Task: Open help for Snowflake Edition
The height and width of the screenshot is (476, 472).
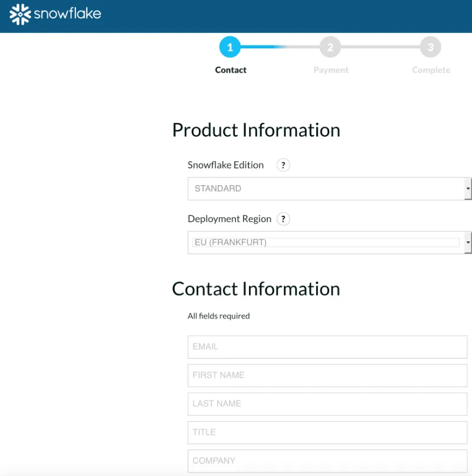Action: tap(283, 165)
